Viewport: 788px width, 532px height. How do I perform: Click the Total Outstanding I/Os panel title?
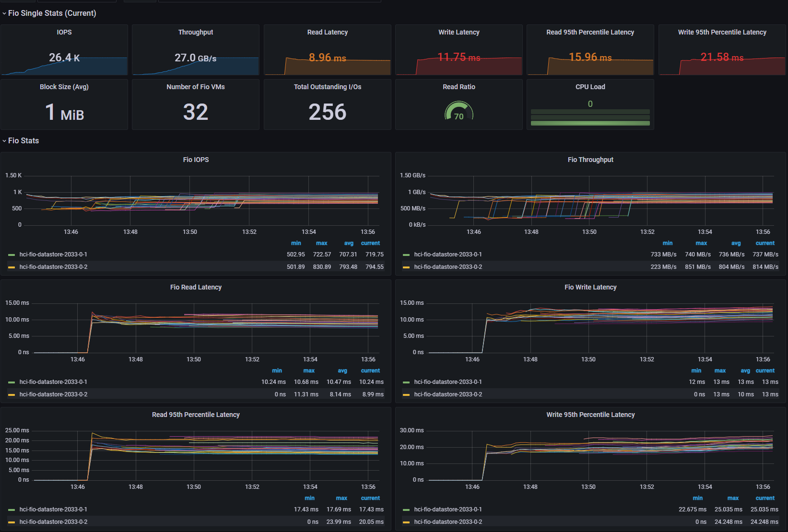[328, 87]
